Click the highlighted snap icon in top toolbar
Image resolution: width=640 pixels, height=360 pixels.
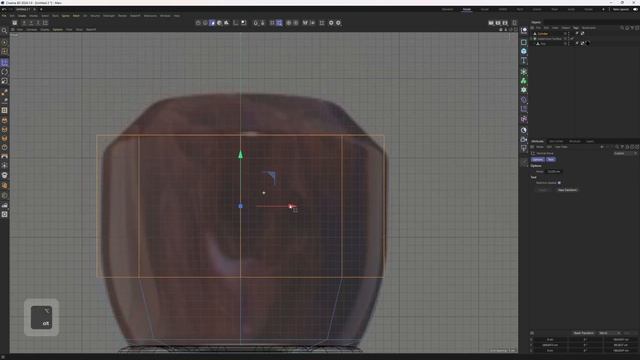tap(279, 23)
